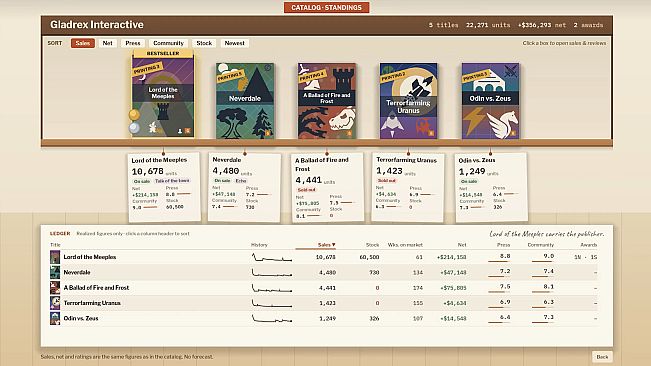The height and width of the screenshot is (366, 651).
Task: Click 'Sold out' tag on Terrorfarming Uranus card
Action: [387, 181]
